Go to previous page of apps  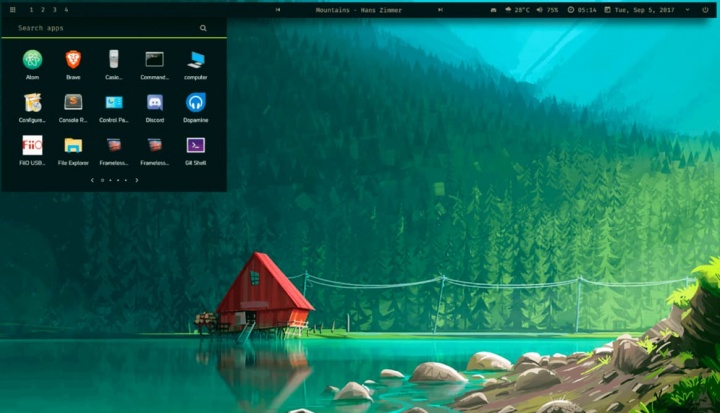92,180
